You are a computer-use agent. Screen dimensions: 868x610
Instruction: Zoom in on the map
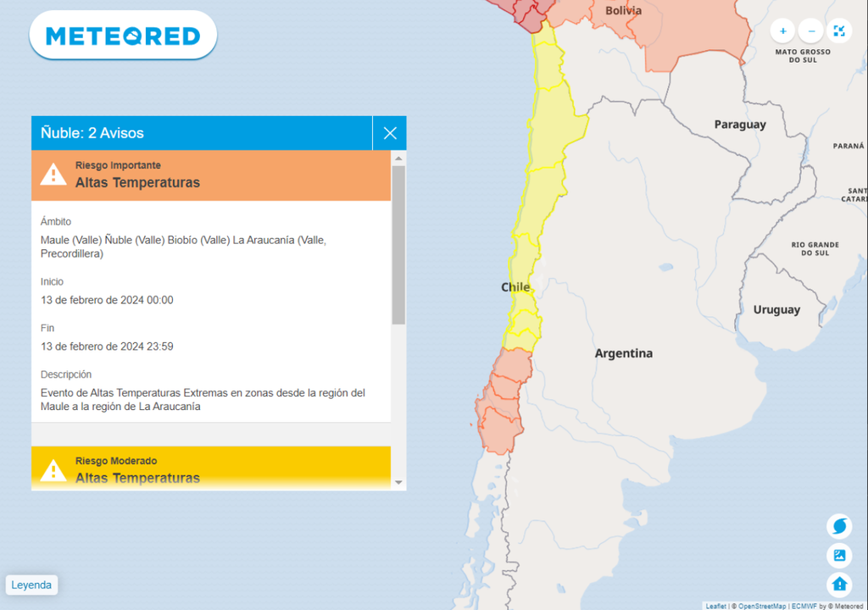click(x=782, y=31)
